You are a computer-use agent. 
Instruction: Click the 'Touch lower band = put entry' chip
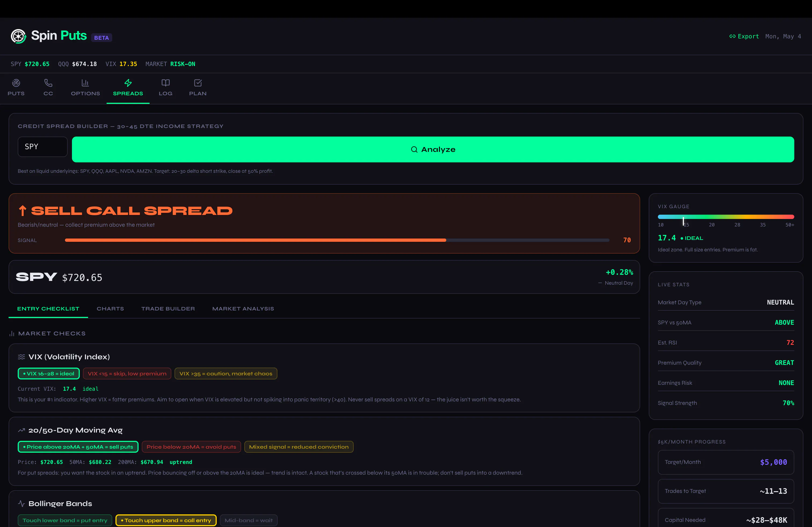click(65, 520)
